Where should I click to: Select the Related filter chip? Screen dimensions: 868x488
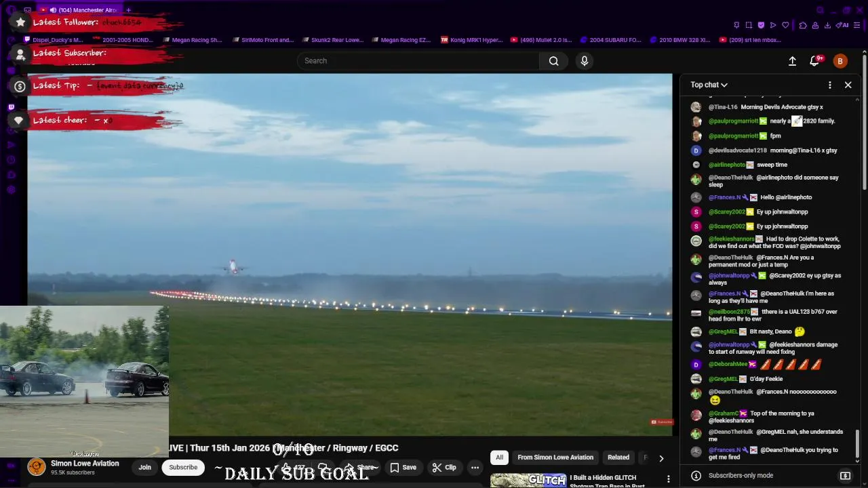618,457
